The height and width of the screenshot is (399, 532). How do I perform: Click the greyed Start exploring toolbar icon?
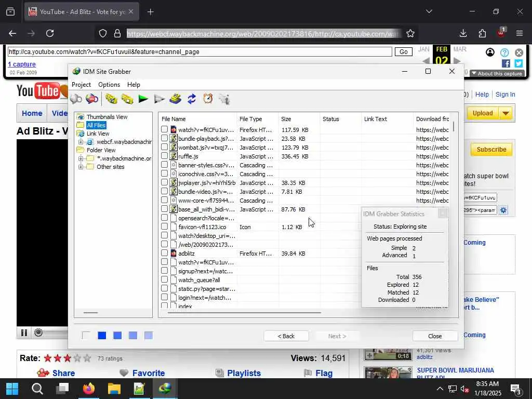tap(76, 99)
